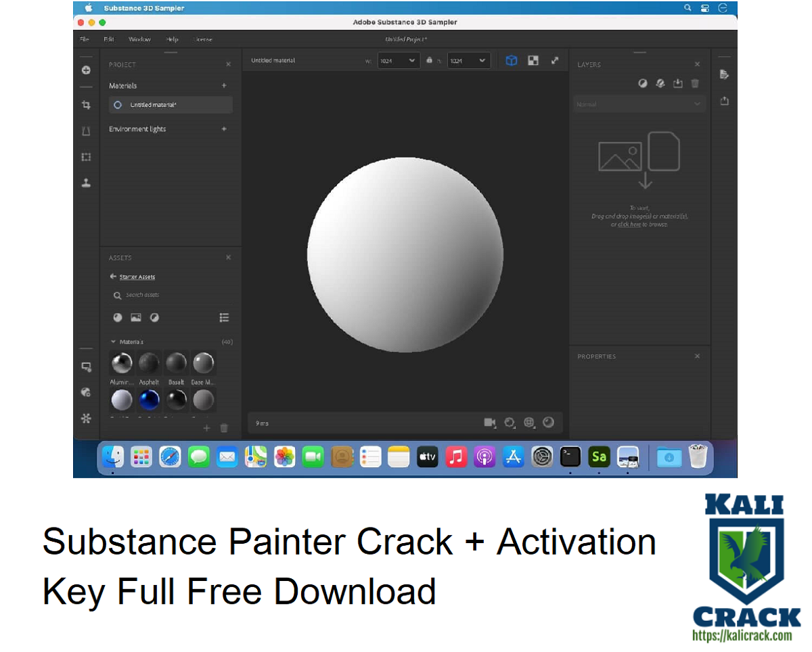Switch assets to list view
This screenshot has height=652, width=812.
[x=225, y=317]
